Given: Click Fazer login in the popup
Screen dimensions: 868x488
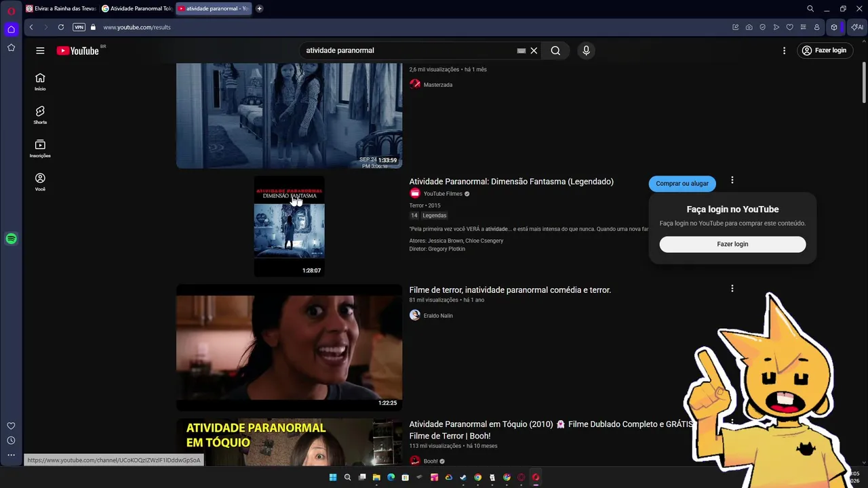Looking at the screenshot, I should (x=732, y=244).
